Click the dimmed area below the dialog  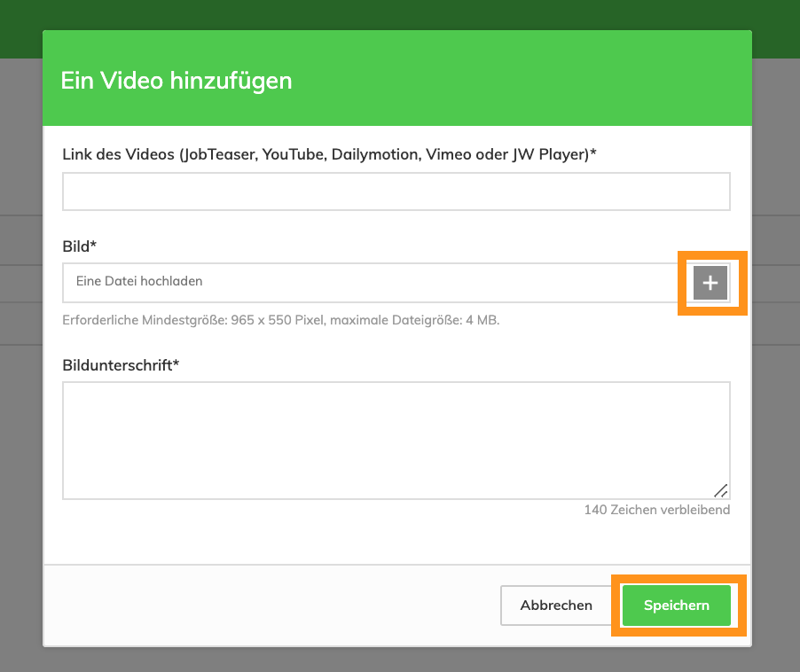[x=399, y=660]
